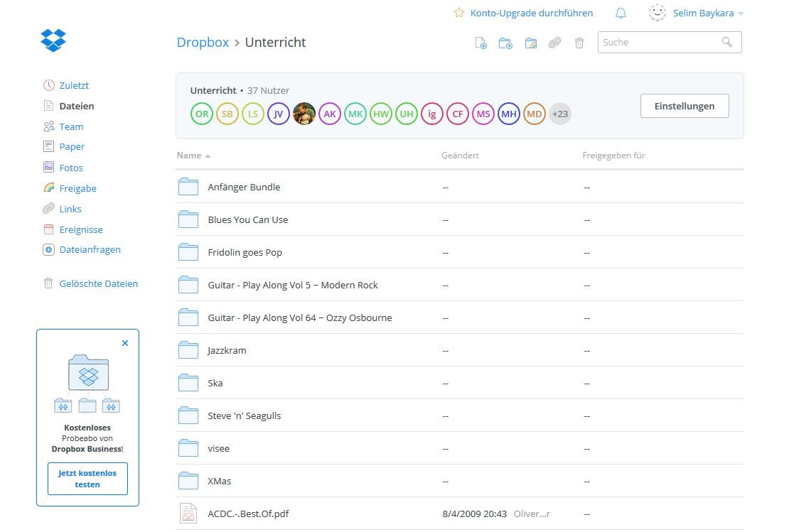
Task: Click the Gelöschte Dateien trash icon
Action: tap(48, 283)
